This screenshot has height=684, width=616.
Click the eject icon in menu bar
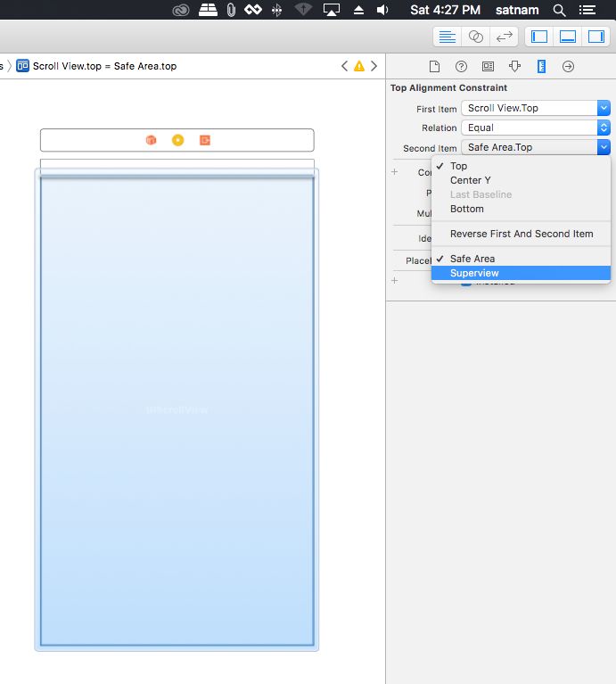358,10
